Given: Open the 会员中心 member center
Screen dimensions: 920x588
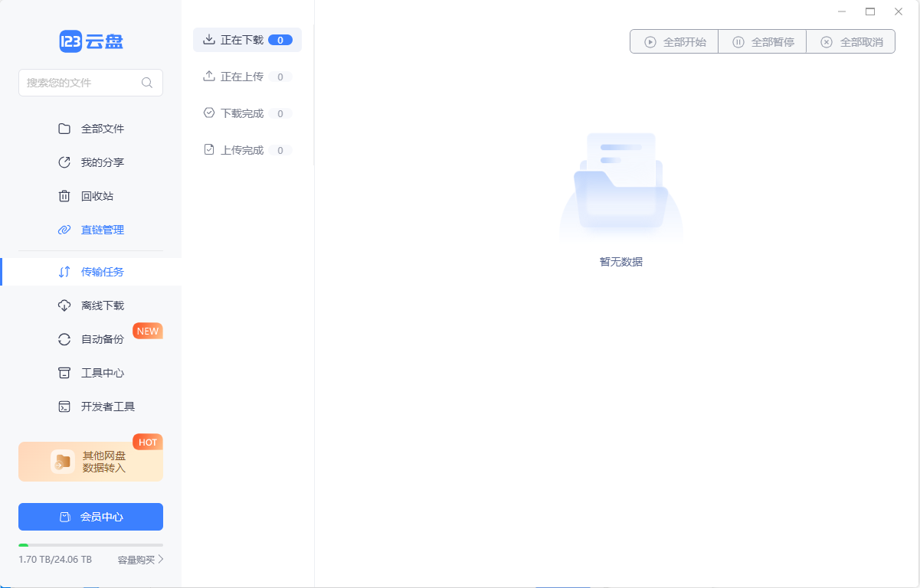Looking at the screenshot, I should tap(90, 516).
